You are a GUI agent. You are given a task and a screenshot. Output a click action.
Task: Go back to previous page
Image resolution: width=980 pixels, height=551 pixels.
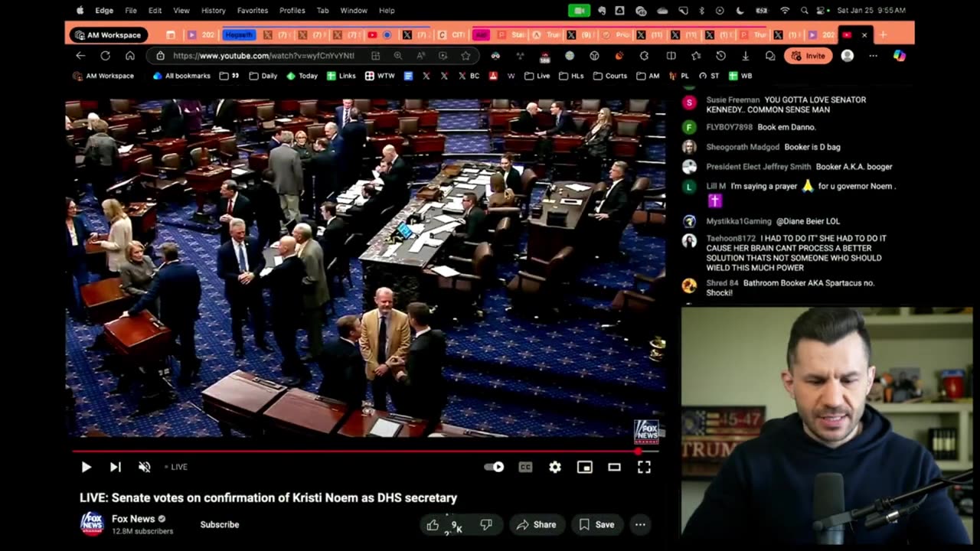coord(80,56)
